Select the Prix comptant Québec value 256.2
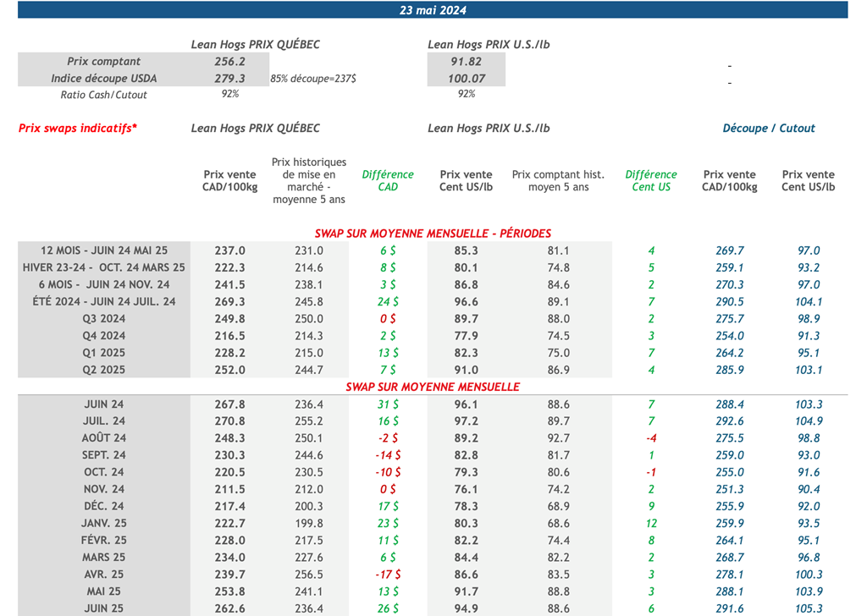This screenshot has width=867, height=616. 229,62
